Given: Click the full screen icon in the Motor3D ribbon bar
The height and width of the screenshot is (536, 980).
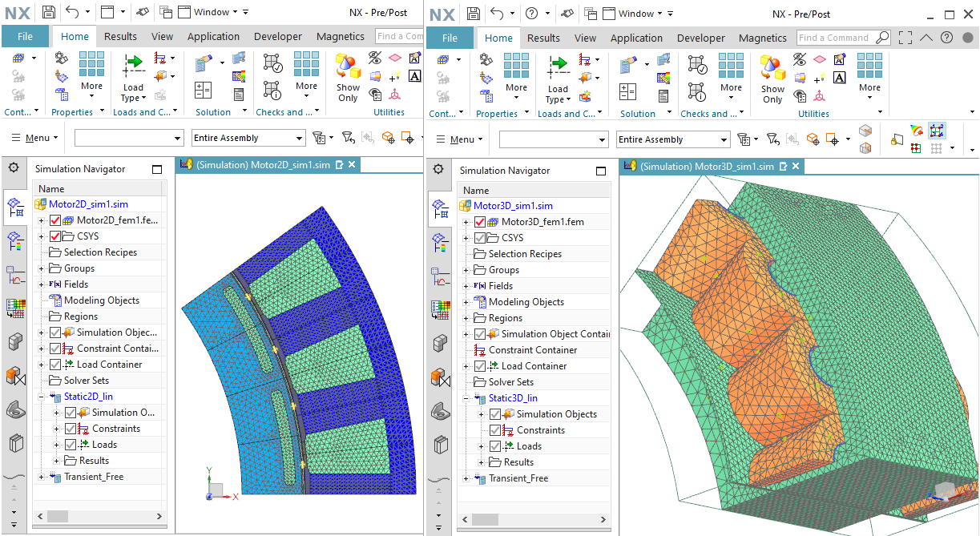Looking at the screenshot, I should (905, 38).
